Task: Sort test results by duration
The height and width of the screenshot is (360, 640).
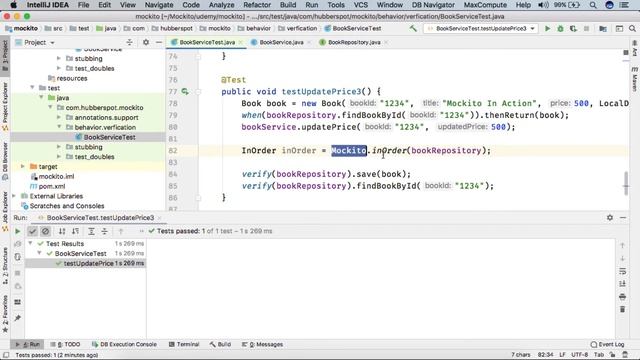Action: click(x=76, y=231)
